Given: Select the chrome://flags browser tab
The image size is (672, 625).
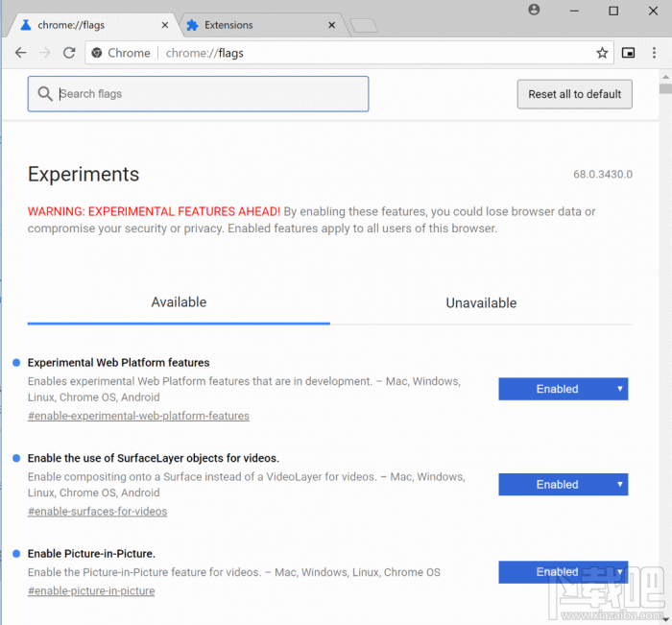Looking at the screenshot, I should tap(94, 25).
